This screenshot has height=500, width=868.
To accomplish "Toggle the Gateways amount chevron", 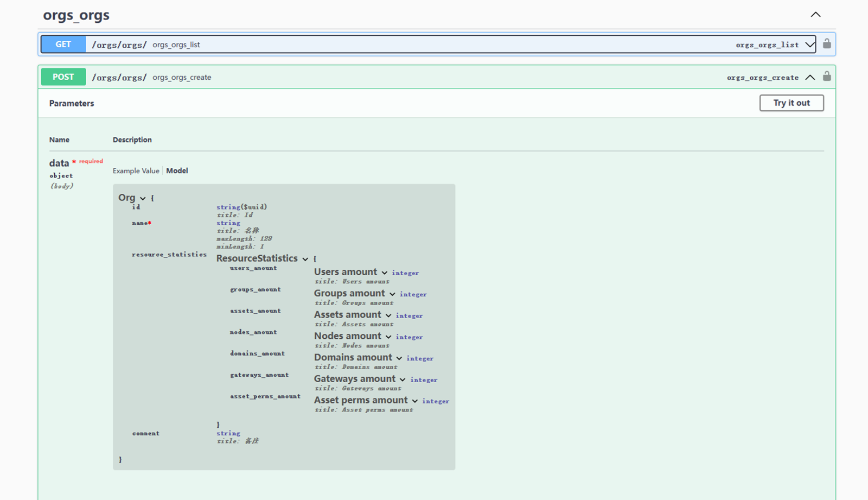I will [x=403, y=379].
